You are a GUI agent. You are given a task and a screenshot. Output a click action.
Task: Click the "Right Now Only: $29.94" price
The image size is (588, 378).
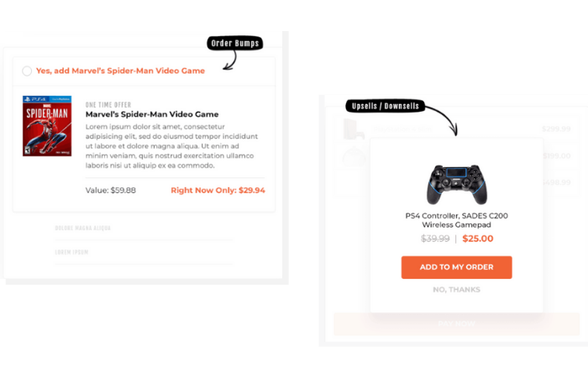pos(218,191)
